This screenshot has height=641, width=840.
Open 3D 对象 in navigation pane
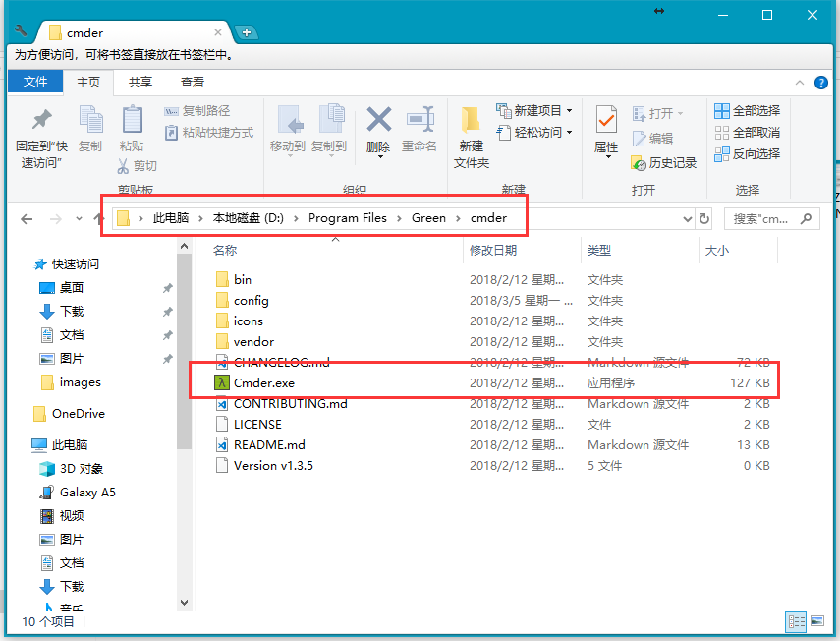81,468
